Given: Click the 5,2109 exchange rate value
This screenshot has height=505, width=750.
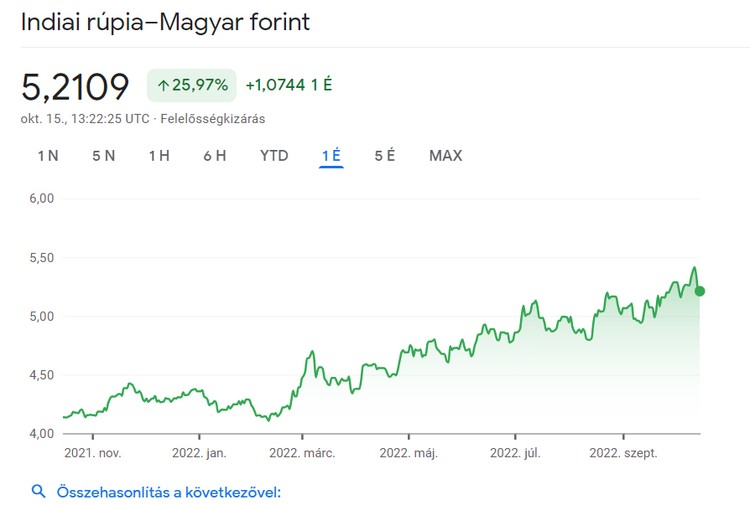Looking at the screenshot, I should [76, 86].
